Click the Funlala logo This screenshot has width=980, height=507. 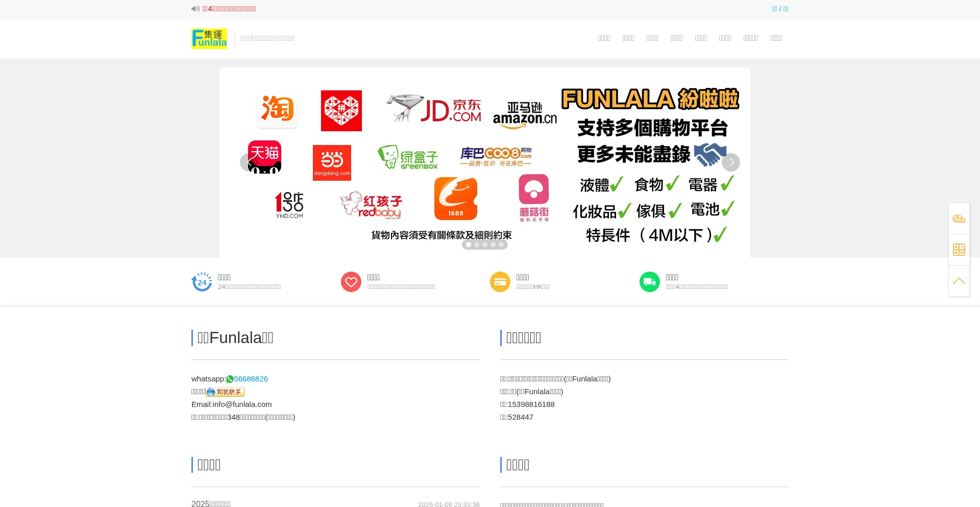209,39
